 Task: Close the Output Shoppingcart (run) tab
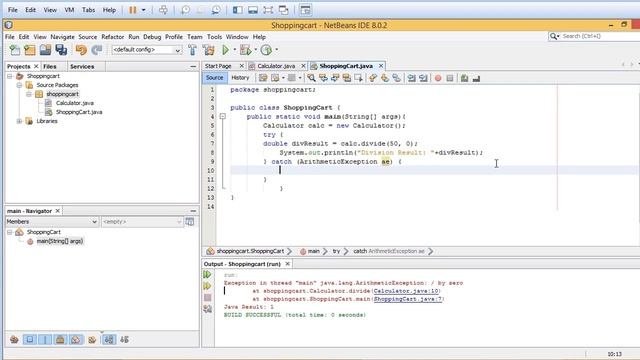coord(287,264)
